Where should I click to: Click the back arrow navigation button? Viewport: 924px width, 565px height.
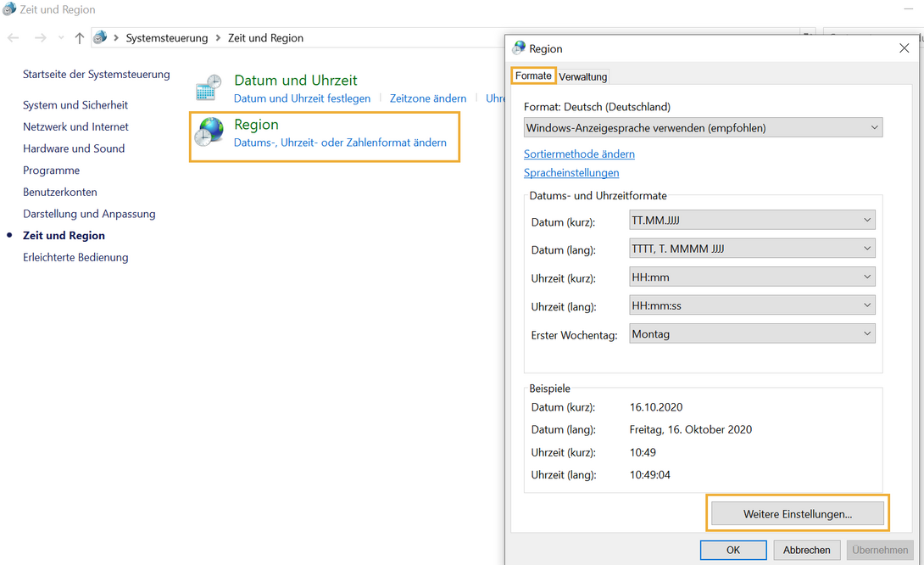pyautogui.click(x=14, y=38)
